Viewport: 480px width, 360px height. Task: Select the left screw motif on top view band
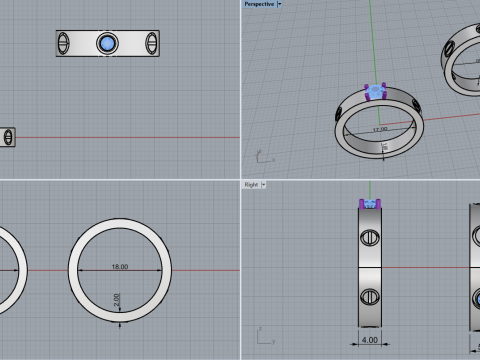tap(63, 43)
